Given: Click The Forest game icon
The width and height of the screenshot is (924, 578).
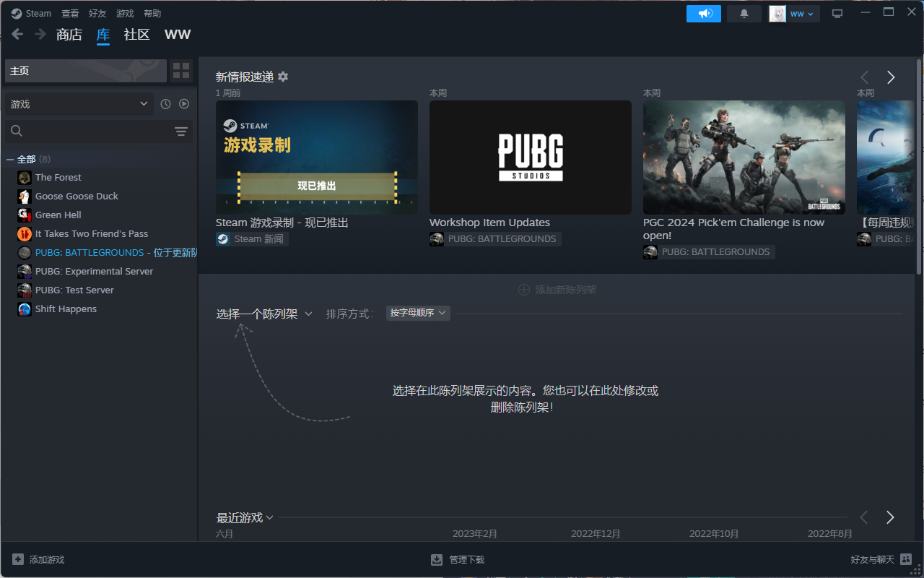Looking at the screenshot, I should (25, 178).
